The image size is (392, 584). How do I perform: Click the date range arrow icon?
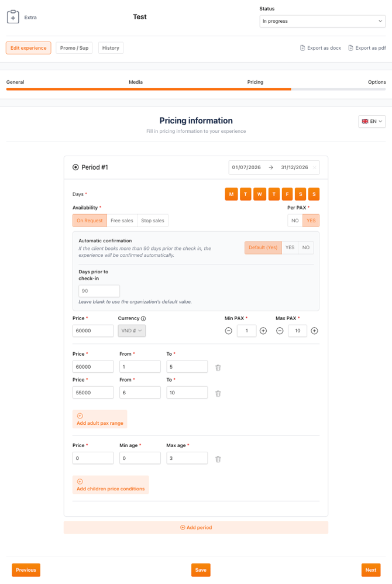pos(271,167)
